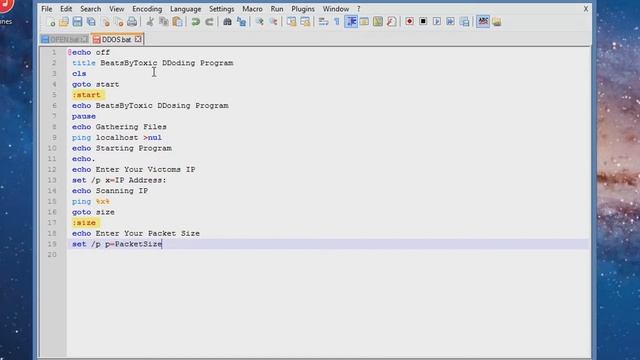Open the Encoding menu
Screen dimensions: 640x360
pos(147,9)
